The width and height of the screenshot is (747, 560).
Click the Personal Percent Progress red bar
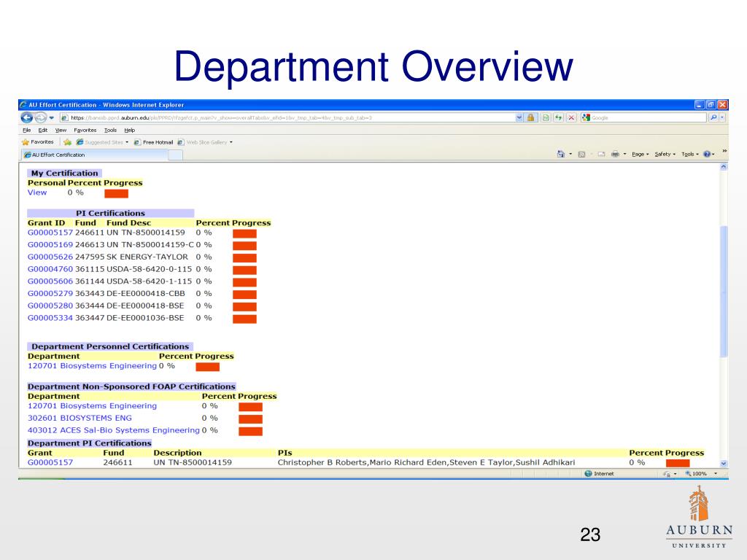(x=116, y=193)
